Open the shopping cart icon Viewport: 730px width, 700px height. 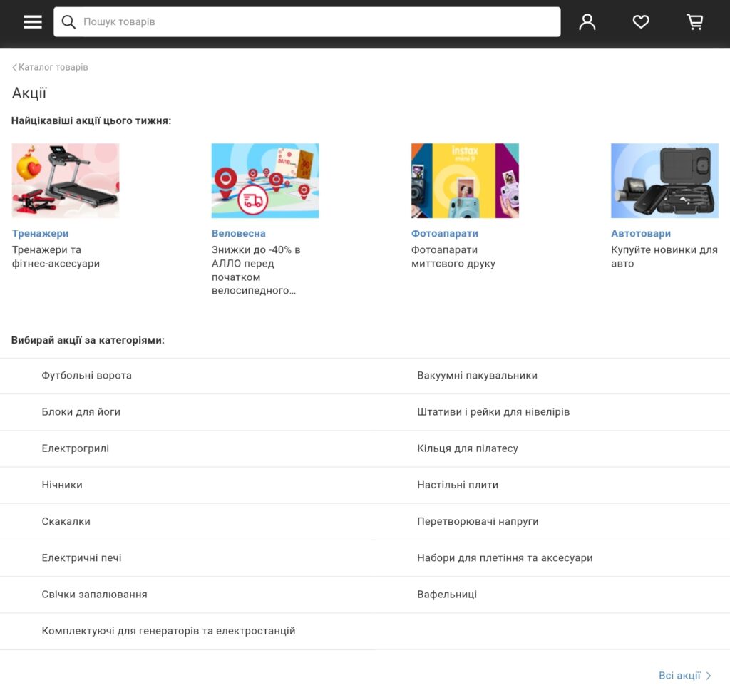point(694,22)
